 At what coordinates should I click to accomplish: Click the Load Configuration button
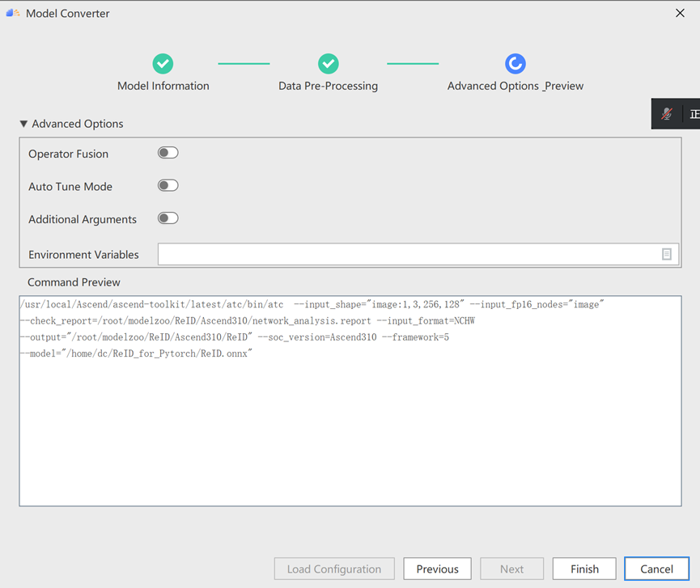click(x=333, y=569)
